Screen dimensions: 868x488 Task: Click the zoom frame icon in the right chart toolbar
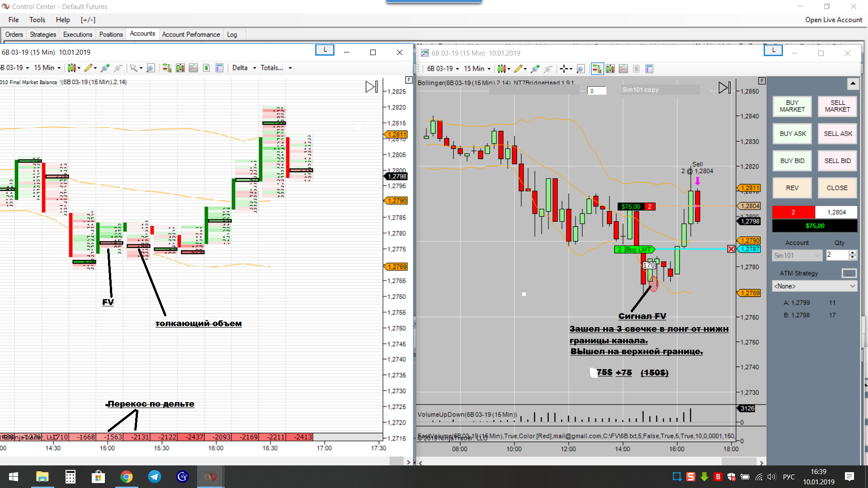click(580, 69)
